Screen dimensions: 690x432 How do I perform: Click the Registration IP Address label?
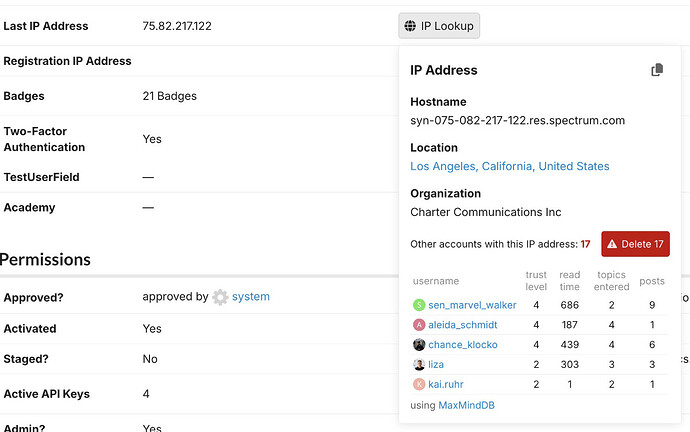pos(67,61)
